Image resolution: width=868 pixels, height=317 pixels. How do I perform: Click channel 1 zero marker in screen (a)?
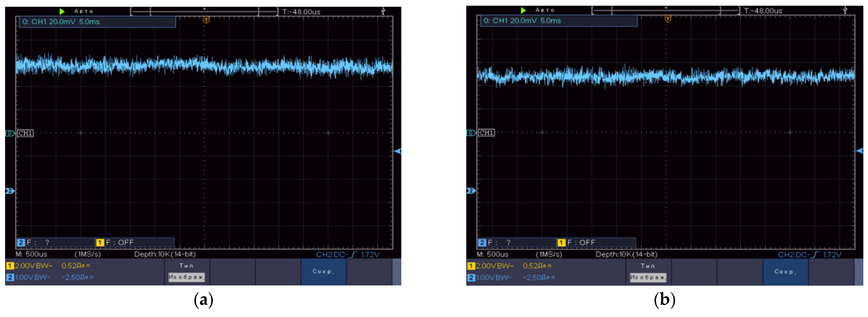pos(10,134)
